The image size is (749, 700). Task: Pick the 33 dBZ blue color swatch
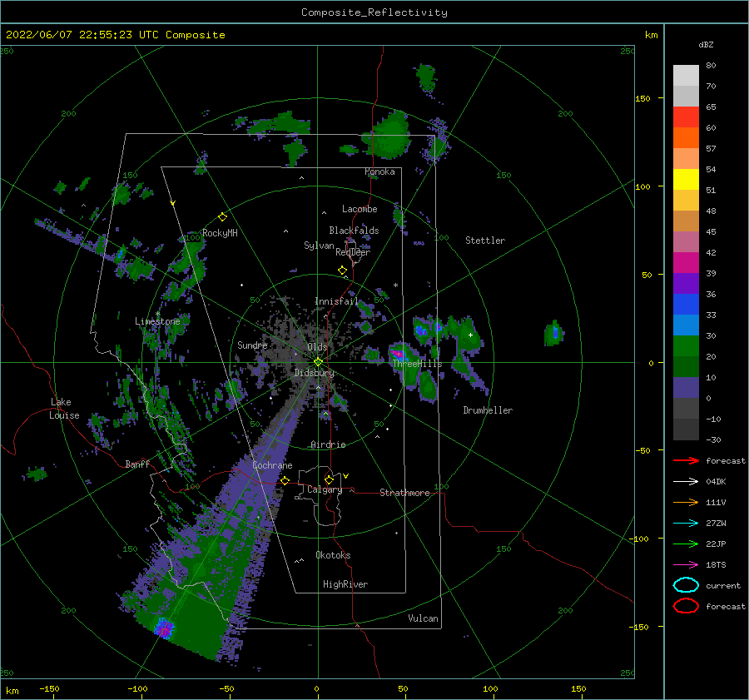point(686,304)
